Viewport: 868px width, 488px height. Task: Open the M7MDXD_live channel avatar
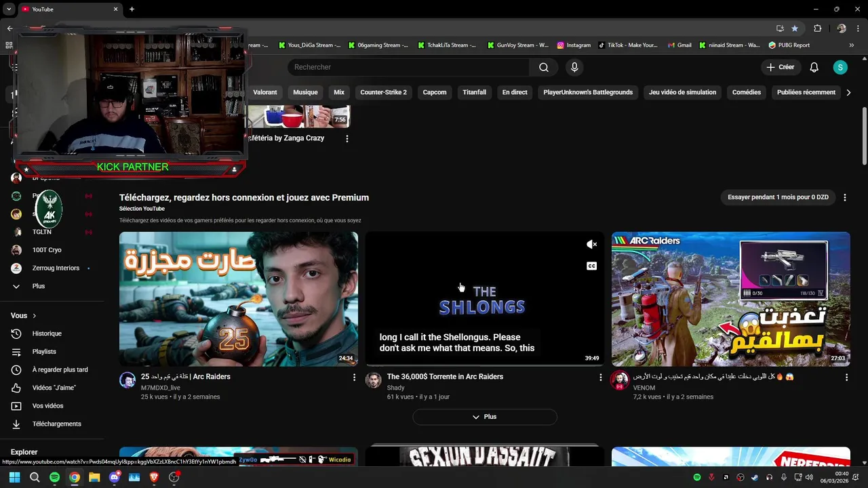tap(127, 380)
